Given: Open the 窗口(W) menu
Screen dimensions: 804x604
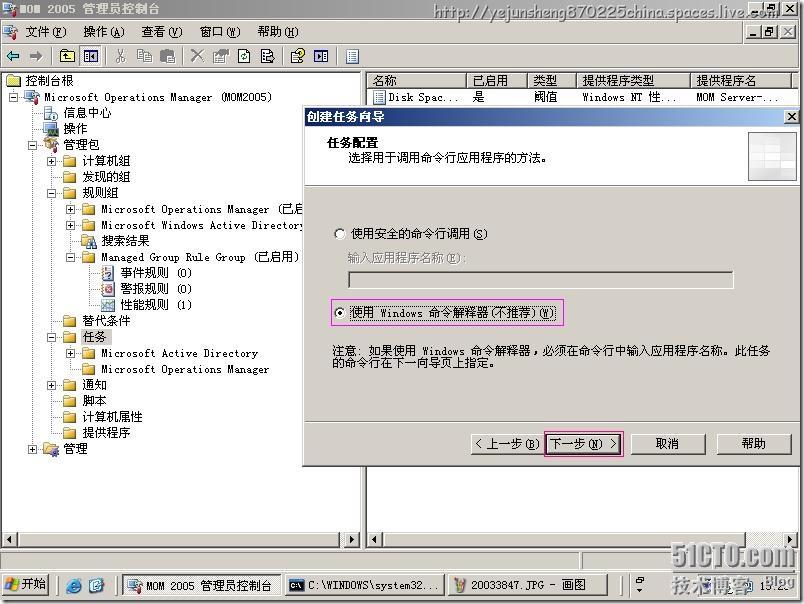Looking at the screenshot, I should 220,32.
